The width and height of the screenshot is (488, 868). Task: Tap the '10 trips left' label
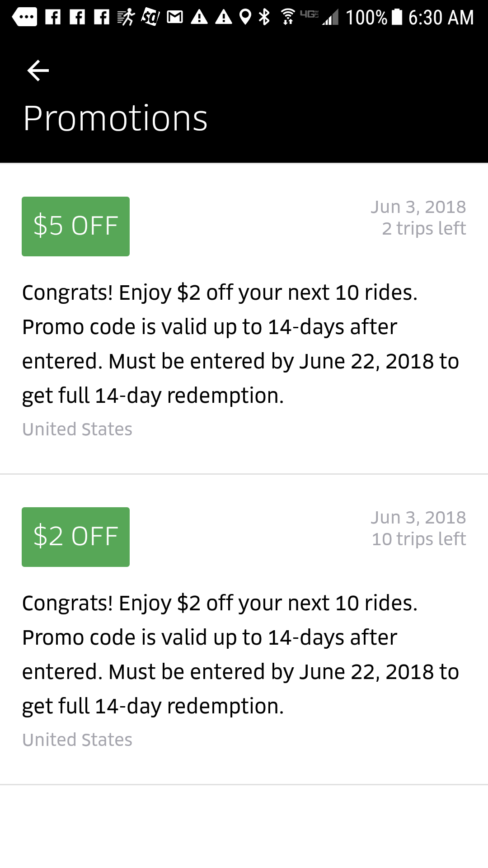pyautogui.click(x=418, y=539)
